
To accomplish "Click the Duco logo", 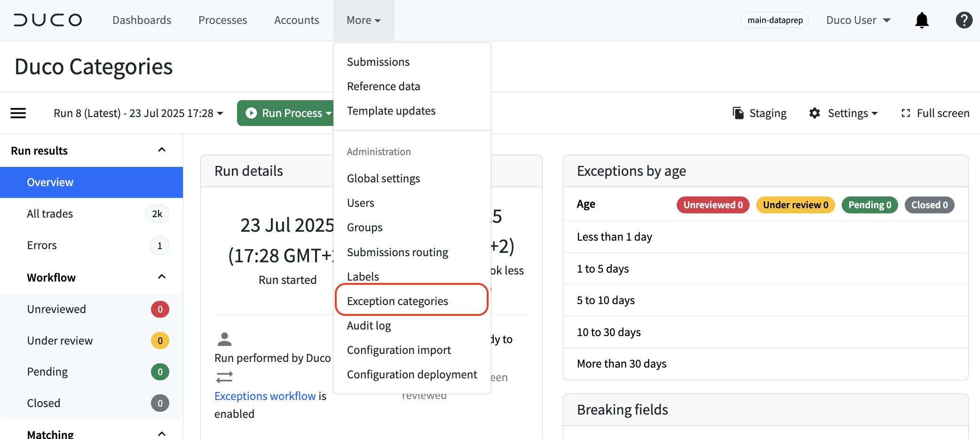I will (48, 20).
